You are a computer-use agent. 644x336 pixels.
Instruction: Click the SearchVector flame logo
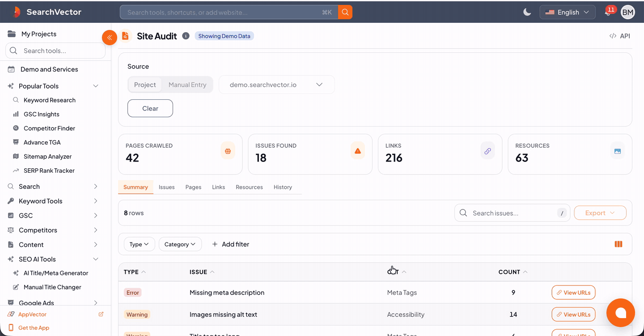click(x=17, y=12)
